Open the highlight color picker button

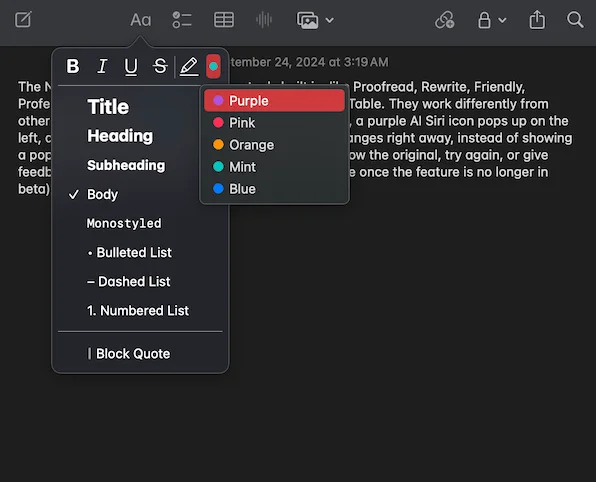[213, 67]
